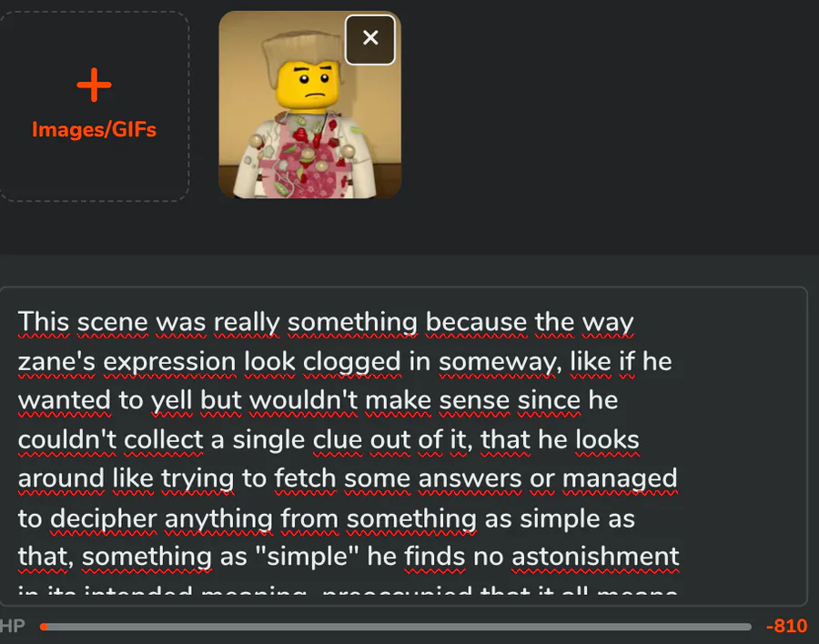The height and width of the screenshot is (644, 819).
Task: Click the orange plus icon
Action: [94, 86]
